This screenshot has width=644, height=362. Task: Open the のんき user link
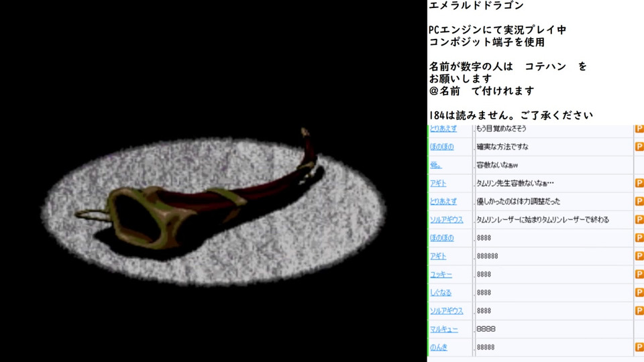pos(439,347)
